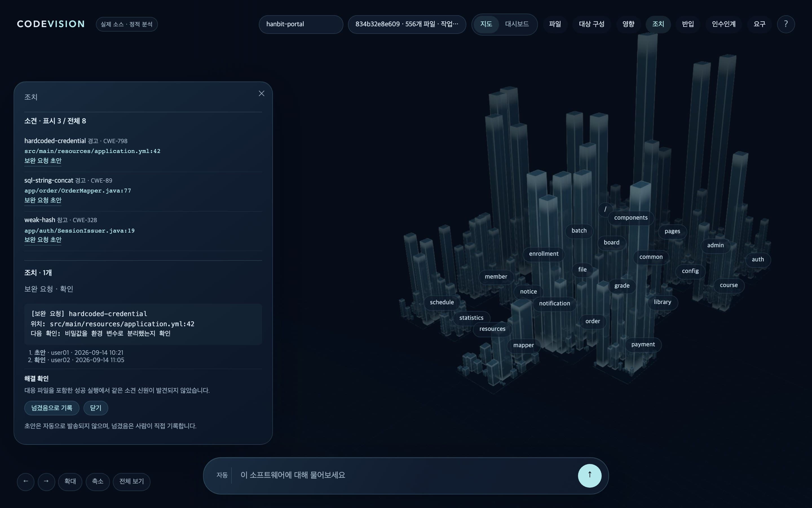The image size is (812, 508).
Task: Select the batch label on the map
Action: tap(579, 231)
